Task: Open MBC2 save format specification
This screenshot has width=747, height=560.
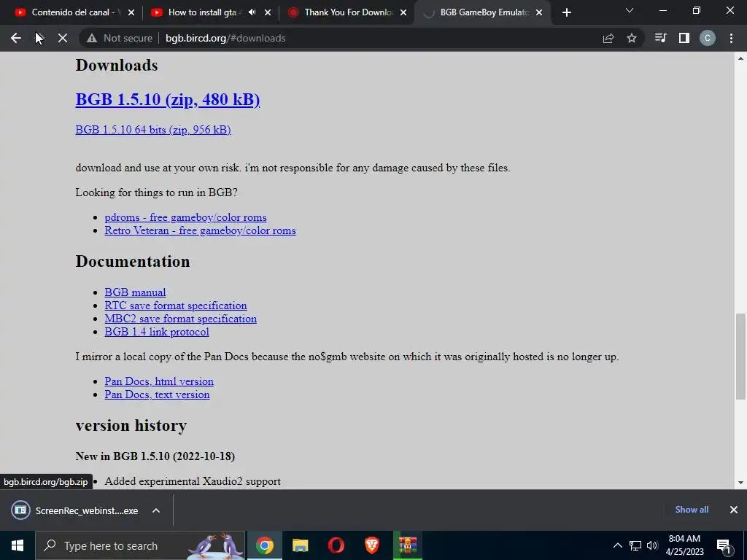Action: [x=181, y=319]
